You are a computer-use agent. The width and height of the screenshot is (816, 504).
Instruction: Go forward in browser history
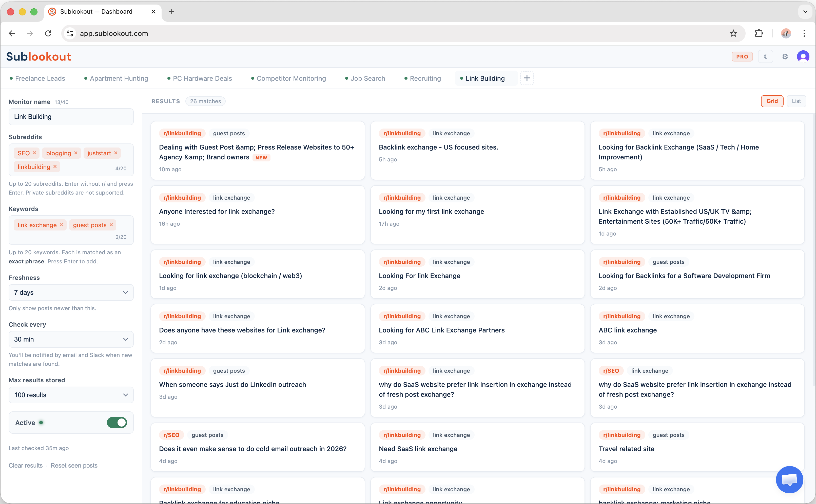(30, 33)
